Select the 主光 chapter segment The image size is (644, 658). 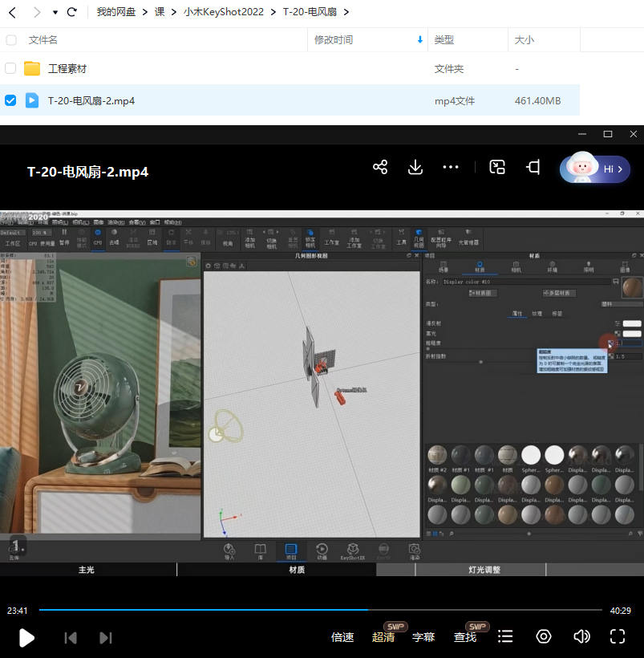coord(87,570)
